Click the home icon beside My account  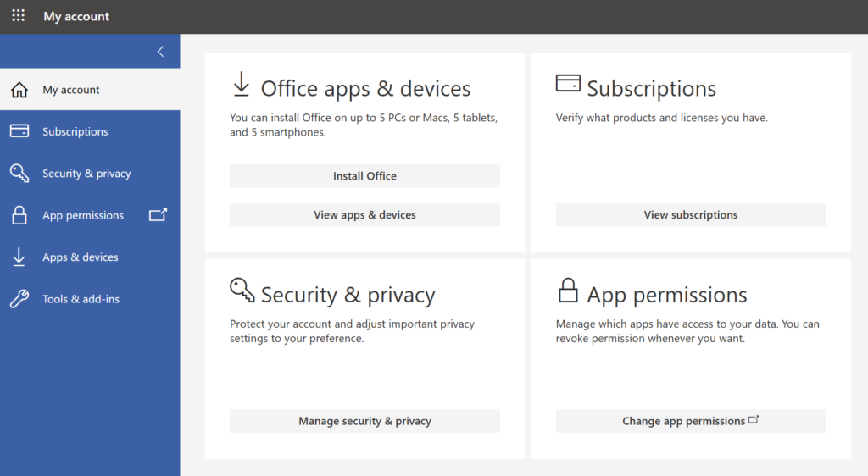coord(19,90)
